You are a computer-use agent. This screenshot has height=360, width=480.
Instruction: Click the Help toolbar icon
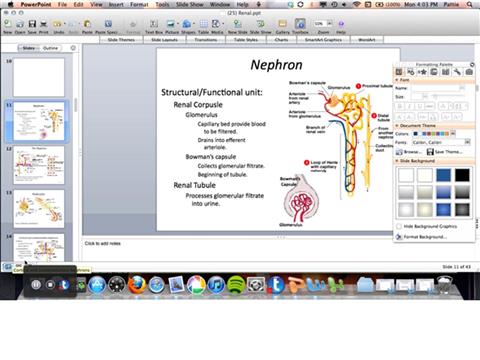click(341, 24)
